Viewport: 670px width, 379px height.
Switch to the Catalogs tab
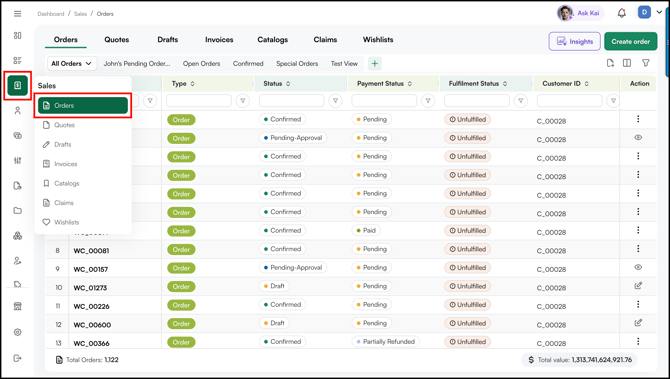(x=273, y=40)
